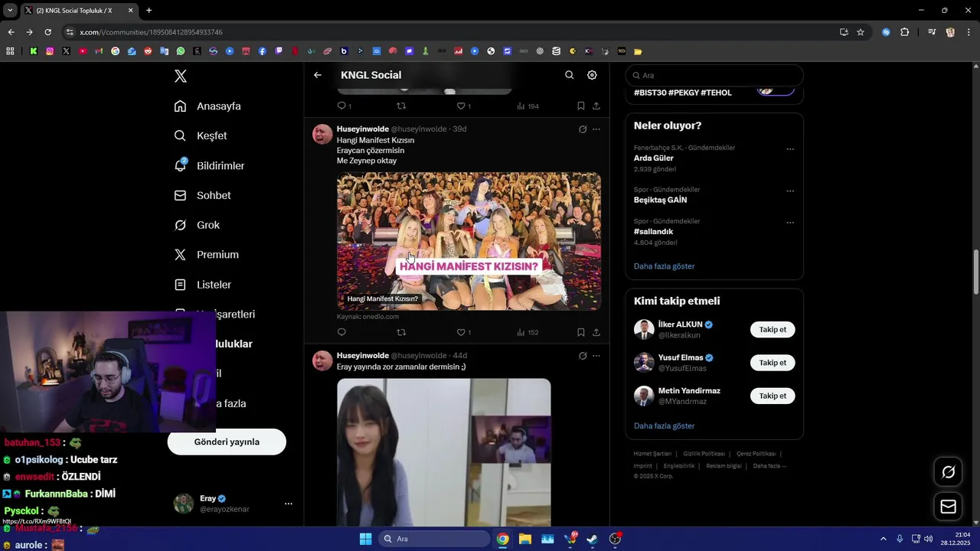Follow Yusuf Elmas with Takip et
The width and height of the screenshot is (980, 551).
coord(773,363)
